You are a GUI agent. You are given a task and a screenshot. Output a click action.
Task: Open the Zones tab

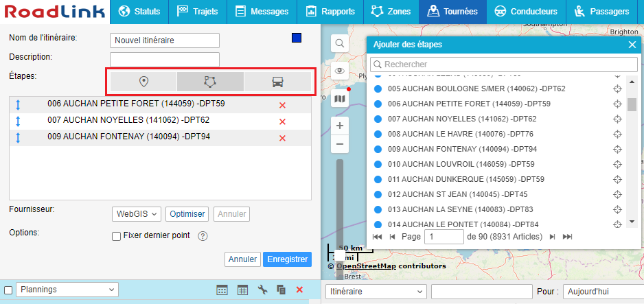point(391,12)
